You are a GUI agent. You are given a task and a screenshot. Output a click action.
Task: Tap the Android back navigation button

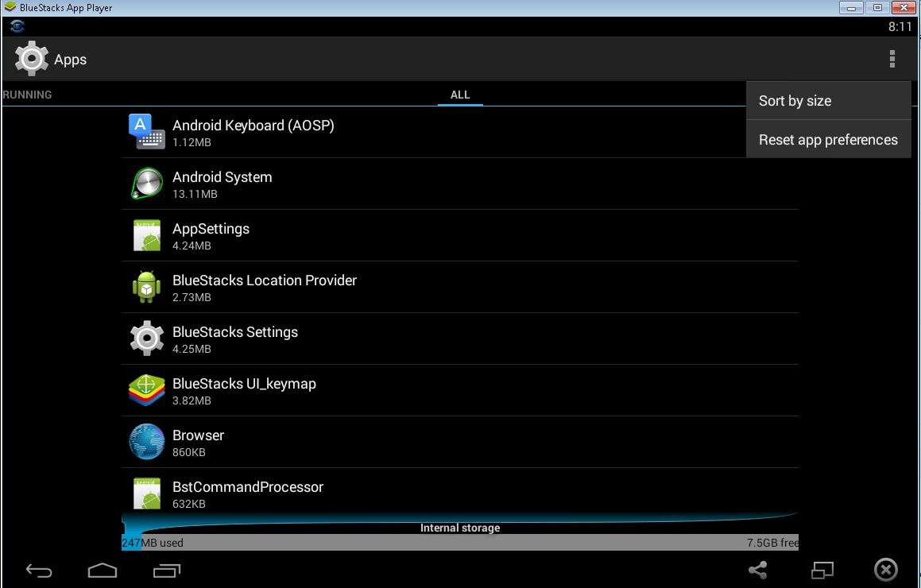pyautogui.click(x=39, y=571)
